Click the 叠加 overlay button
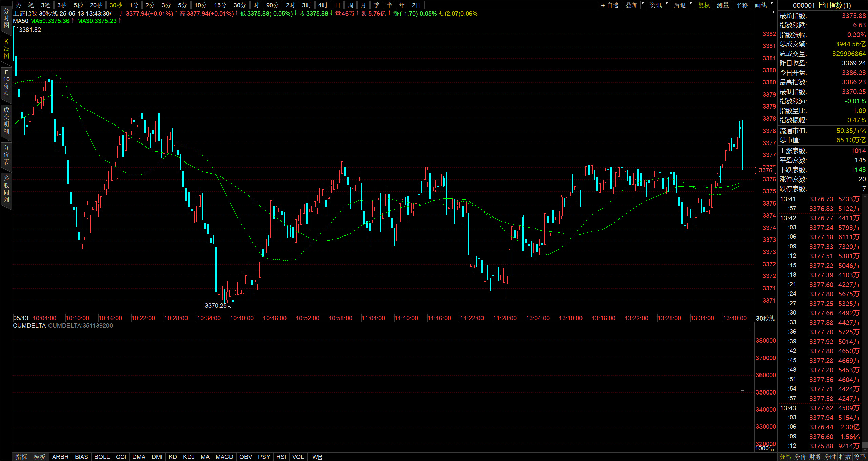Screen dimensions: 868x461 [631, 5]
